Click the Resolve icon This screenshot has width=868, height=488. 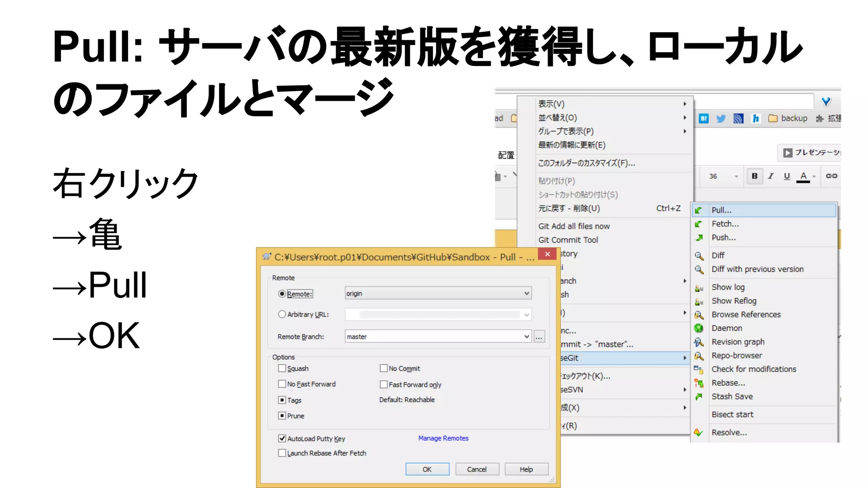pyautogui.click(x=698, y=433)
